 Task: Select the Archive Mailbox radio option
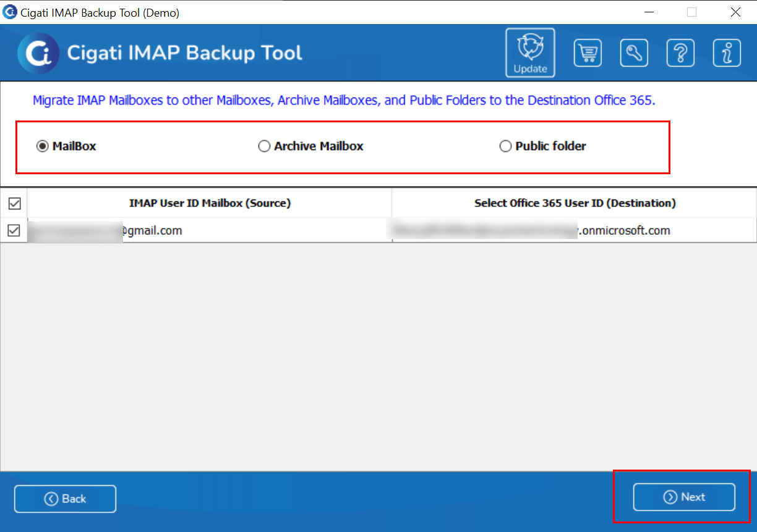coord(310,146)
